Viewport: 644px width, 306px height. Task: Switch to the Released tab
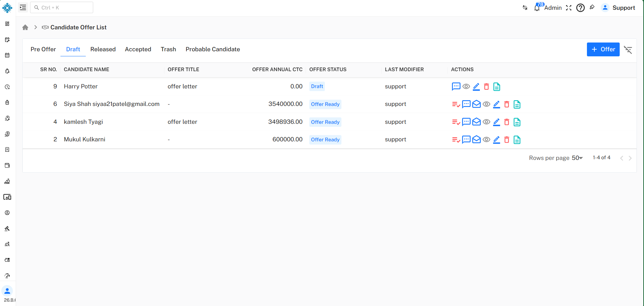[x=103, y=49]
